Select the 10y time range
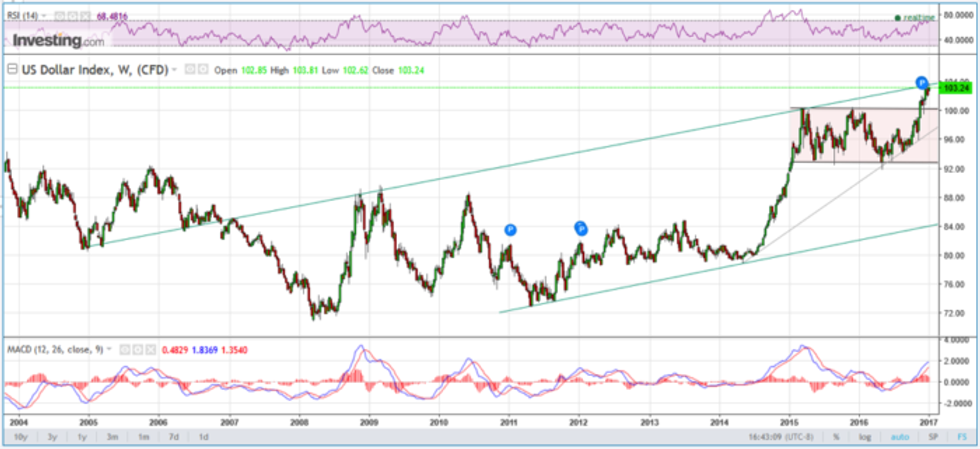The height and width of the screenshot is (449, 980). click(19, 437)
